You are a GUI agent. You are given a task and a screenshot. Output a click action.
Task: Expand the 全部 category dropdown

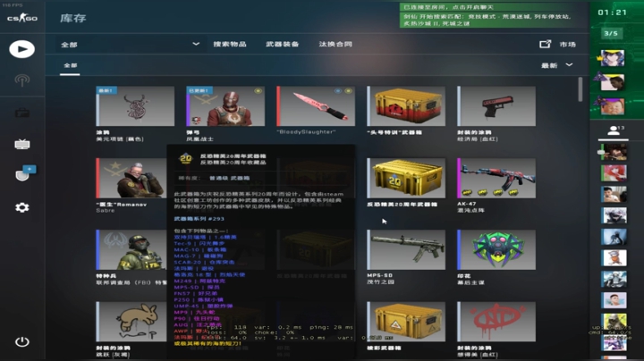click(130, 45)
